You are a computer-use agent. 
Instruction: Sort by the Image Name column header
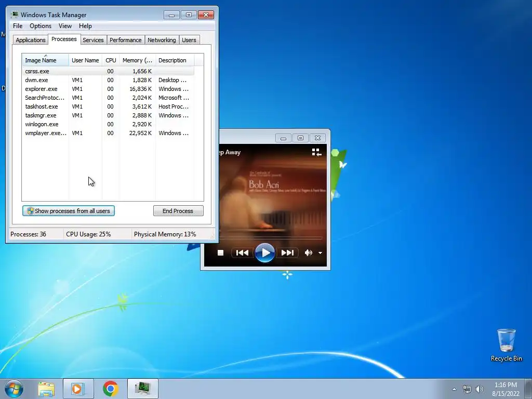(46, 60)
